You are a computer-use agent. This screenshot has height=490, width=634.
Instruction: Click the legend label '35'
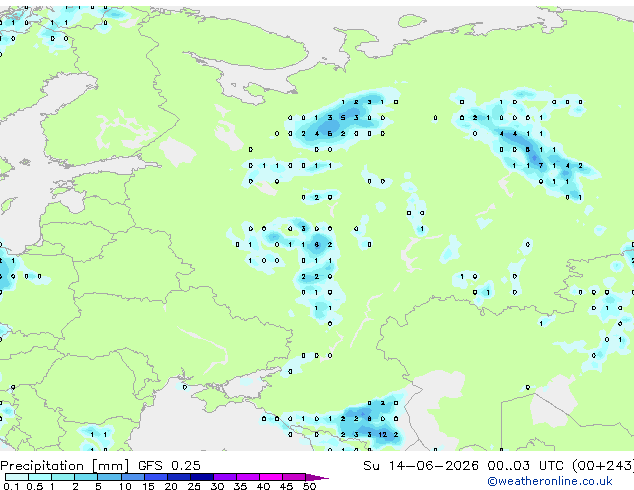[241, 486]
